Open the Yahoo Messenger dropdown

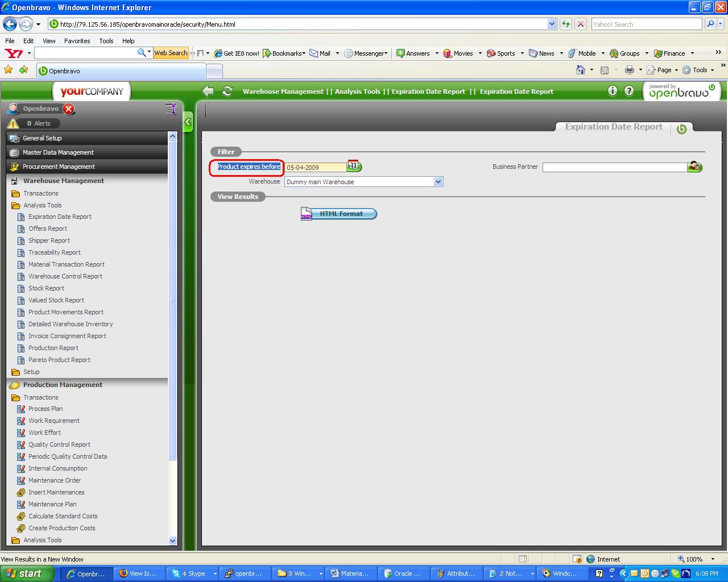coord(366,53)
